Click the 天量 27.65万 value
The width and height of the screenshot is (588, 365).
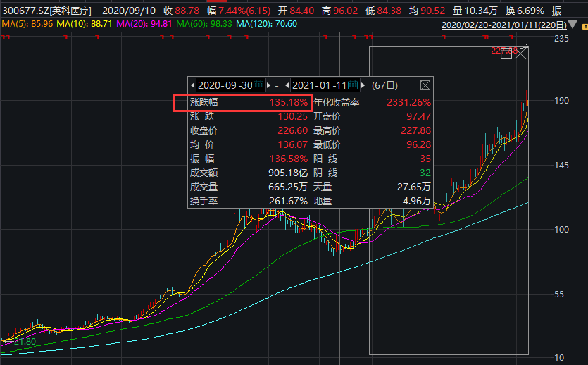point(413,187)
